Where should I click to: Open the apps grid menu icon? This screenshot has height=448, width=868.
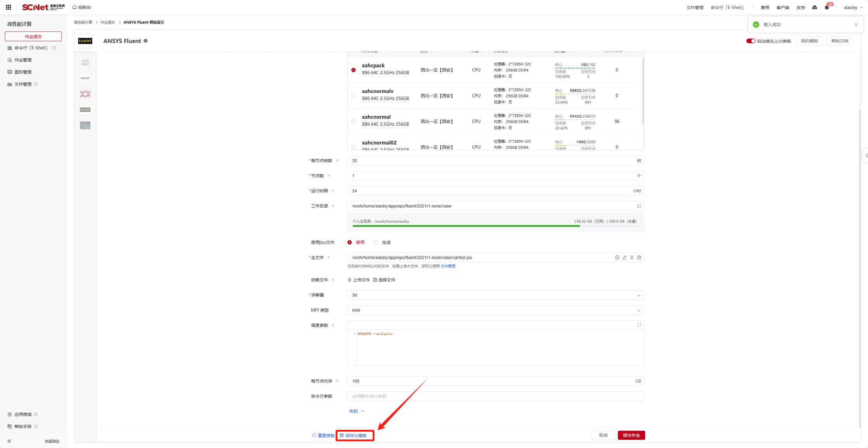pos(8,7)
